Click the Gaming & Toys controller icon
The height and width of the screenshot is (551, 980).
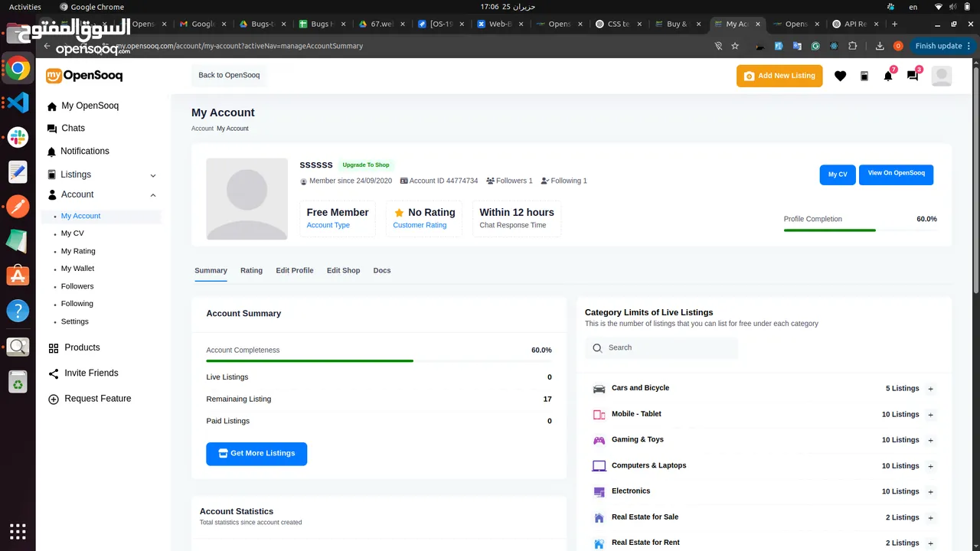(x=599, y=440)
